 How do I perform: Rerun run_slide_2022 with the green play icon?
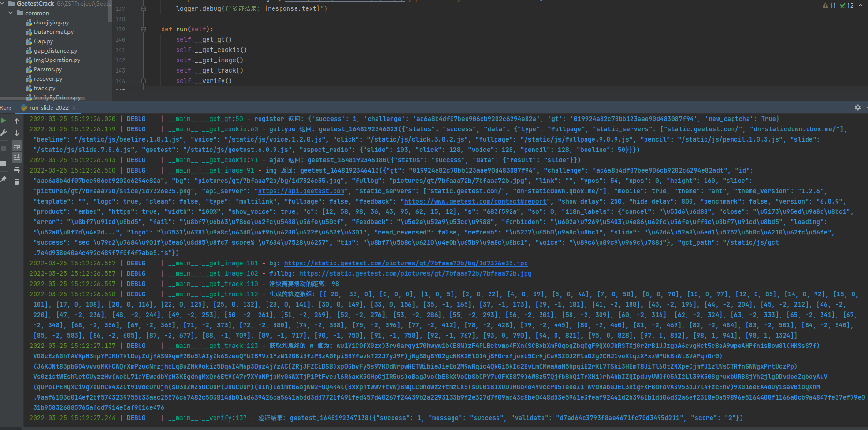(4, 121)
